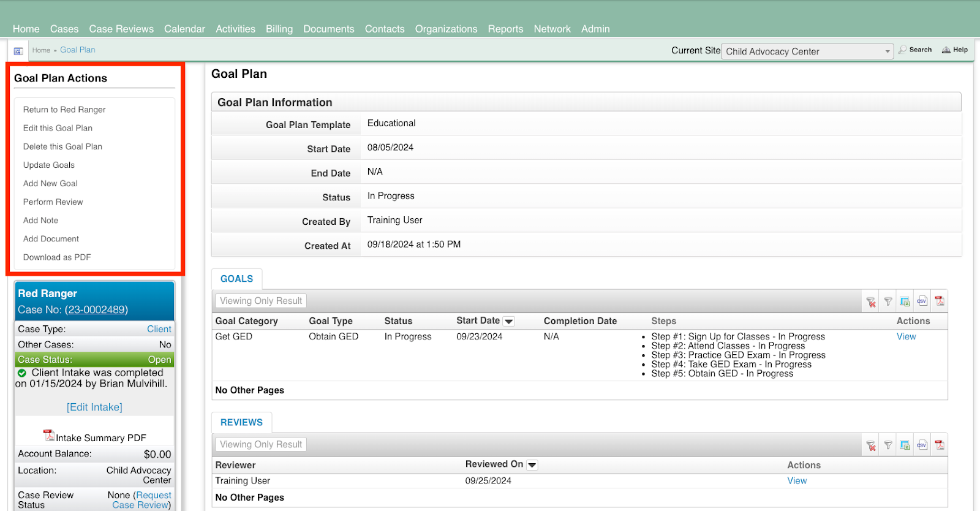
Task: Sort Goals by Goal Type header
Action: point(331,321)
